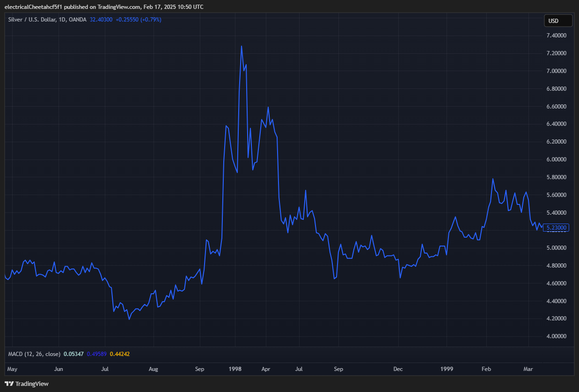Select the MACD (12, 26, close) indicator label
The image size is (579, 392).
[35, 354]
